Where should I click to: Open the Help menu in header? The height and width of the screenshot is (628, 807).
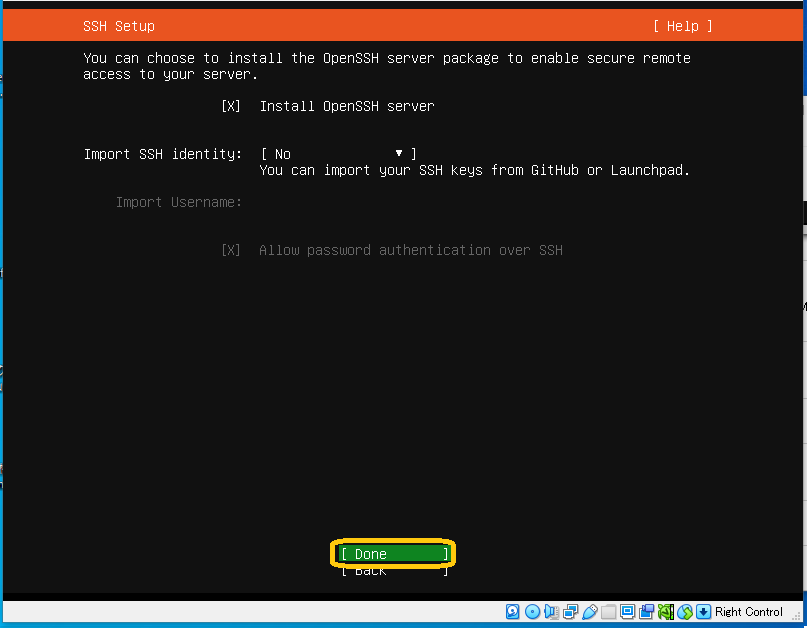click(683, 26)
